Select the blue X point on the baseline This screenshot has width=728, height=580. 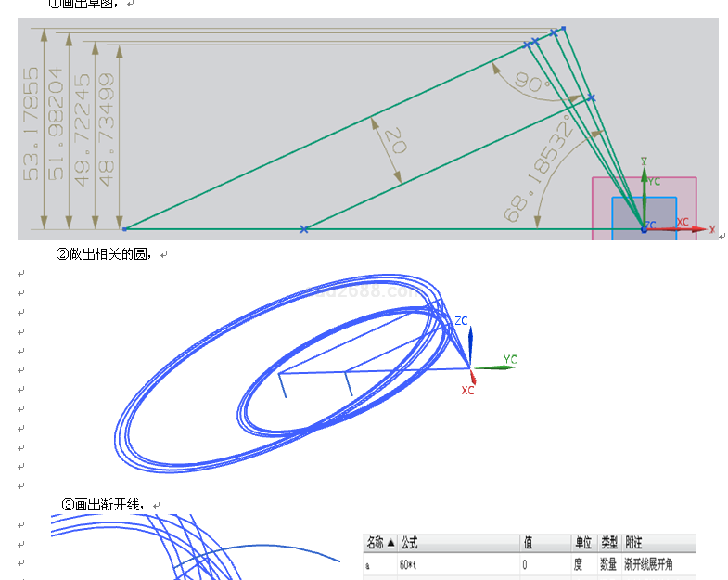pyautogui.click(x=303, y=228)
